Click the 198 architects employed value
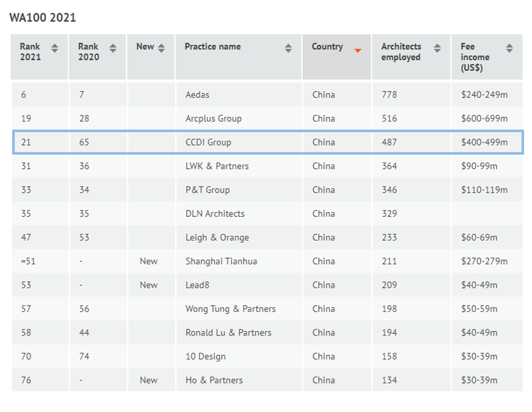The height and width of the screenshot is (412, 532). [x=389, y=309]
